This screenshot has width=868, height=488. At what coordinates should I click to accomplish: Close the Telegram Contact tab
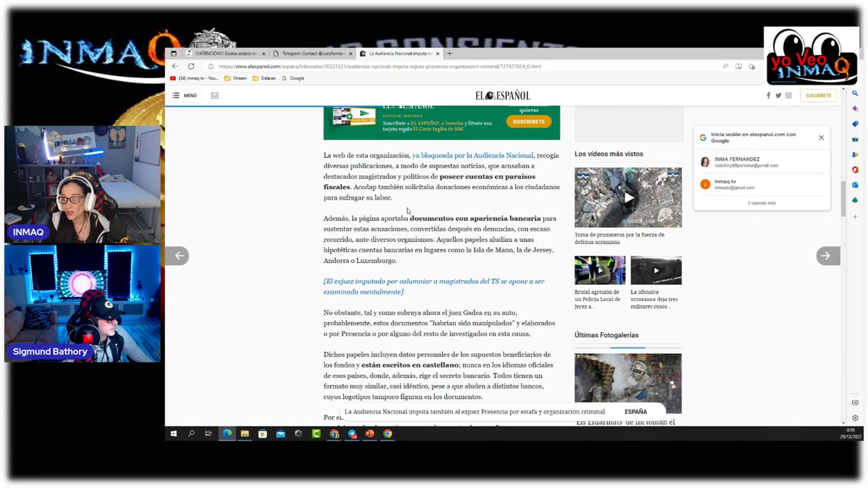coord(351,54)
